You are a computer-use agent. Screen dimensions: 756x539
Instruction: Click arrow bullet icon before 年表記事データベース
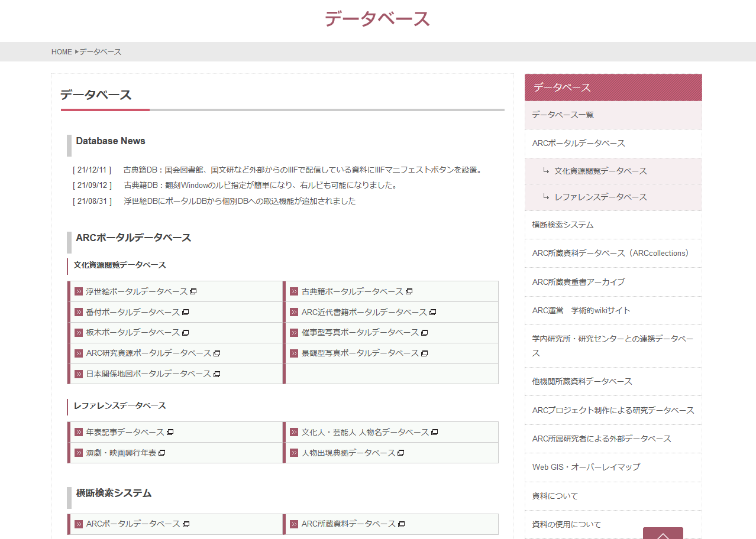(79, 432)
